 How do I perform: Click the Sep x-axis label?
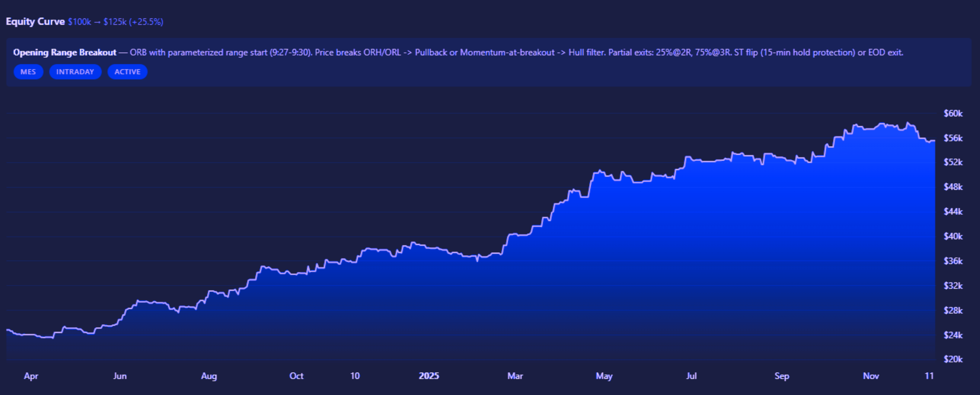[x=782, y=376]
